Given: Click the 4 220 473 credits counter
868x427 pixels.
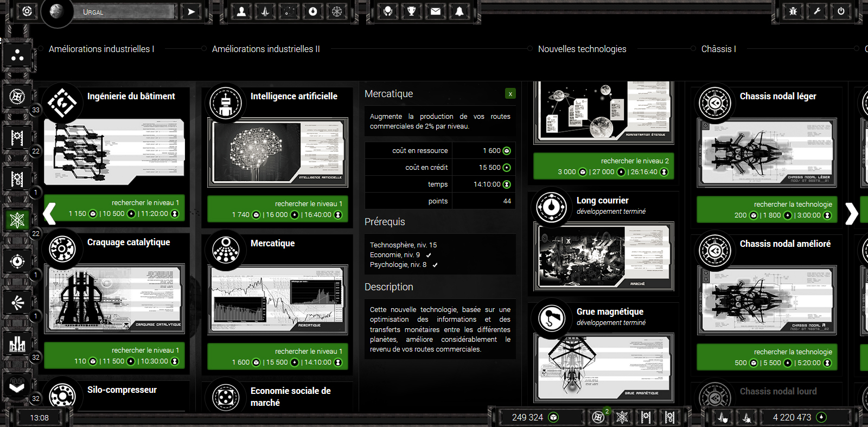Looking at the screenshot, I should point(800,417).
